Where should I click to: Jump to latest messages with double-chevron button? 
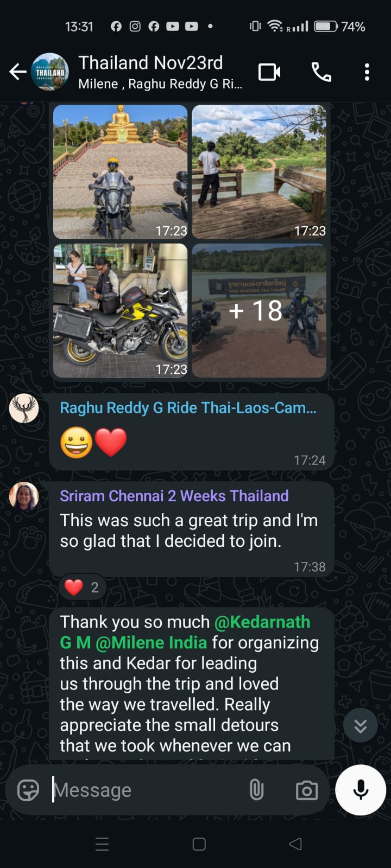(361, 725)
